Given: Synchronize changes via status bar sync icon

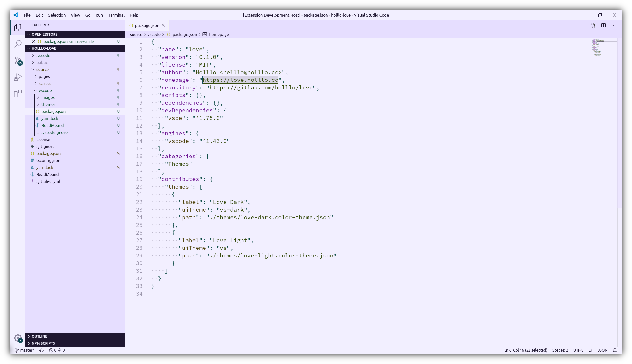Looking at the screenshot, I should pyautogui.click(x=42, y=350).
